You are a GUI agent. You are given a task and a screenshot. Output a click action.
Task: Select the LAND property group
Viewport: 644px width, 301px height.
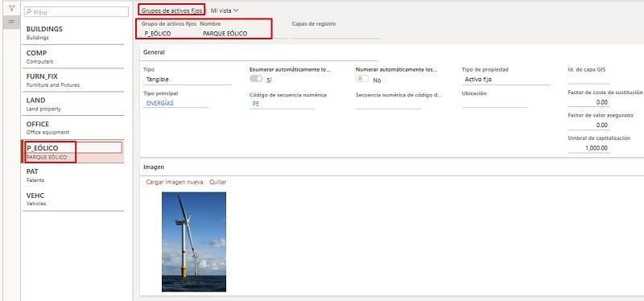[x=73, y=104]
